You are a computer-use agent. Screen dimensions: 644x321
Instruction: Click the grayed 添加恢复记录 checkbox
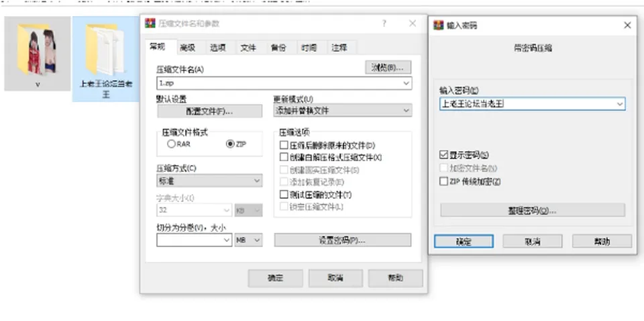(283, 182)
